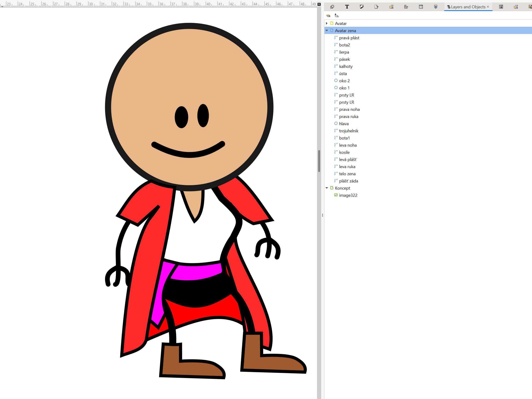Image resolution: width=532 pixels, height=399 pixels.
Task: Open the Export dialog tab
Action: coord(376,7)
